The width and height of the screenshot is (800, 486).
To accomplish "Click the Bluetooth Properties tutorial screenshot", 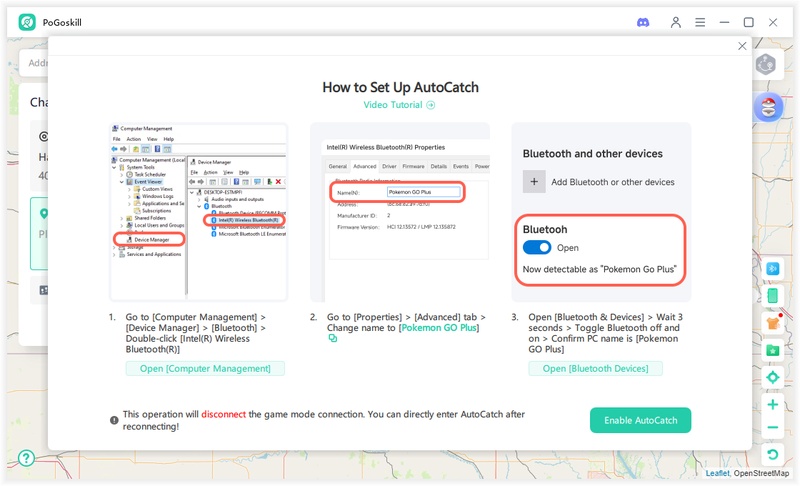I will click(x=400, y=212).
